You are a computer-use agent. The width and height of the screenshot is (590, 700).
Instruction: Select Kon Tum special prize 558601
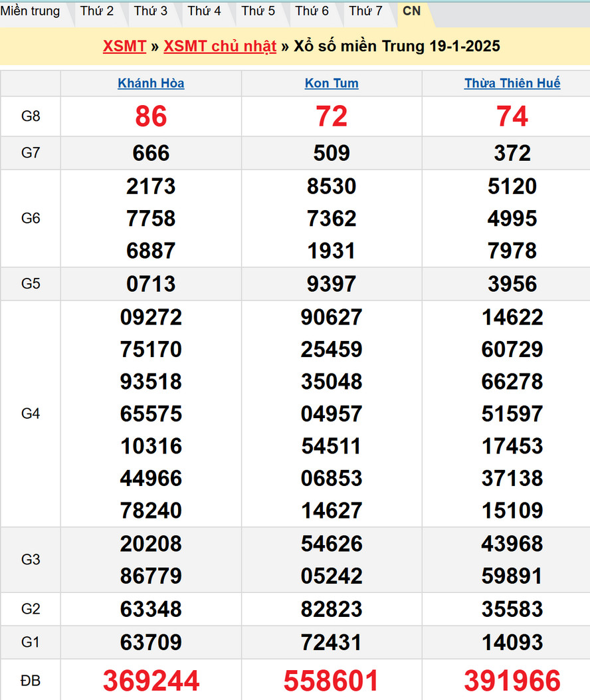pos(332,681)
